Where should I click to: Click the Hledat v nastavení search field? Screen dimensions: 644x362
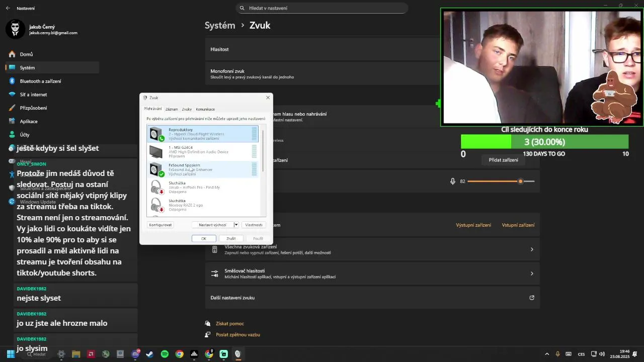point(322,8)
